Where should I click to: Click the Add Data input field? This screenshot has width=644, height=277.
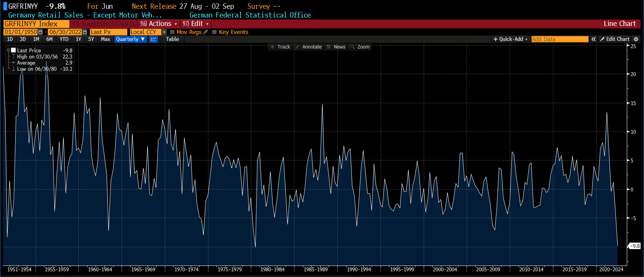coord(559,39)
